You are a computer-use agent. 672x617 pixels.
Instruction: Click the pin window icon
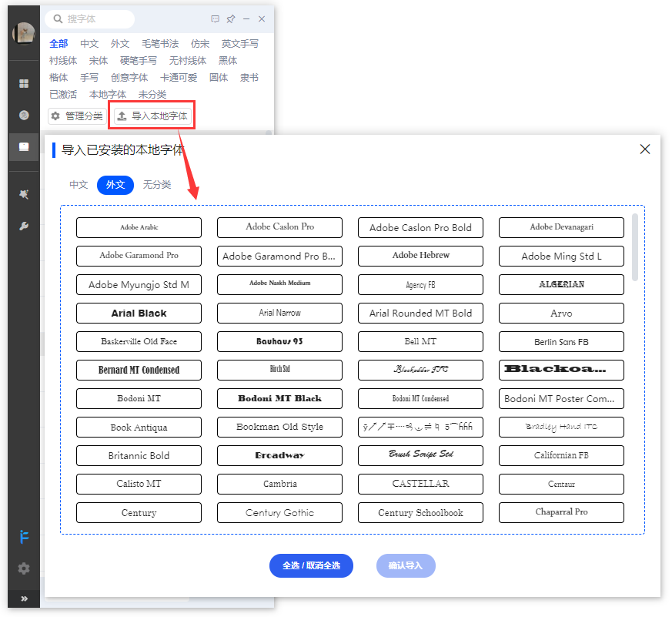[x=230, y=19]
